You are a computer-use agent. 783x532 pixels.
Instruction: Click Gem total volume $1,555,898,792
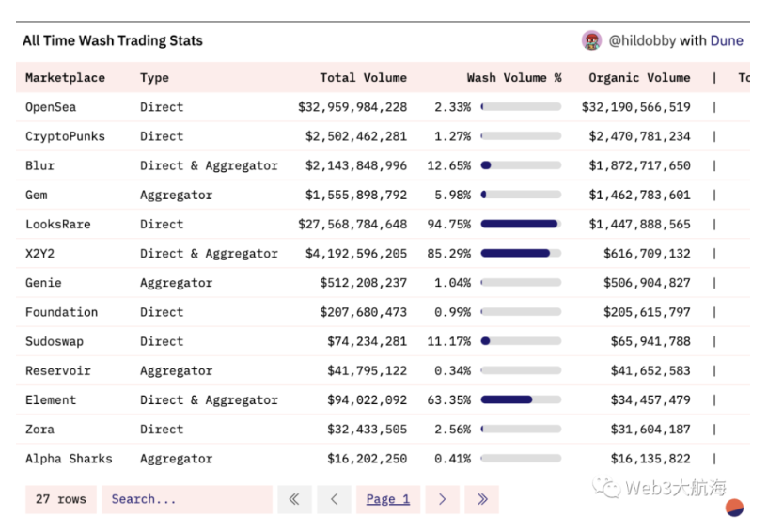click(x=356, y=195)
